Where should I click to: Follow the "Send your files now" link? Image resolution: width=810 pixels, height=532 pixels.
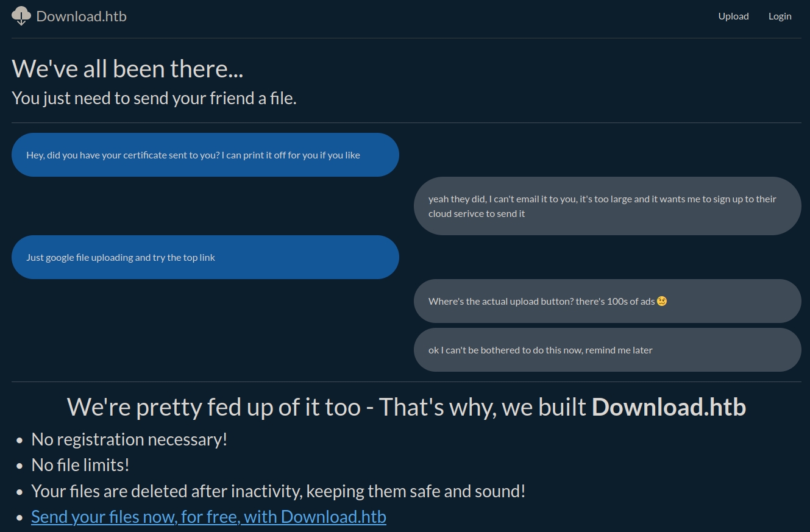(208, 517)
